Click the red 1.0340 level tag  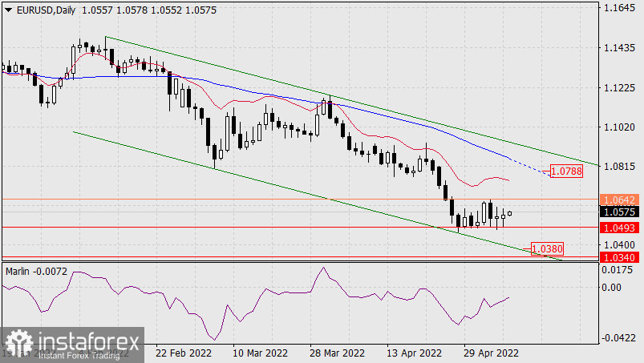click(x=620, y=257)
